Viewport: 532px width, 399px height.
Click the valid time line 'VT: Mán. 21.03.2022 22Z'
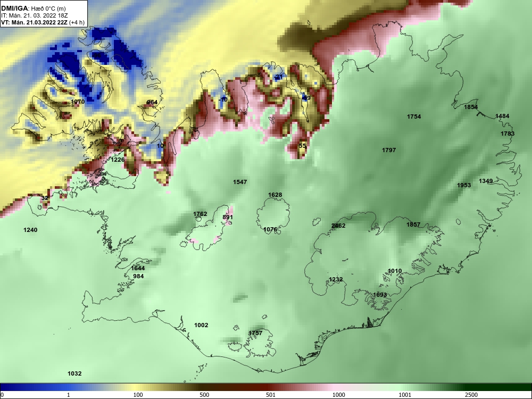(34, 22)
